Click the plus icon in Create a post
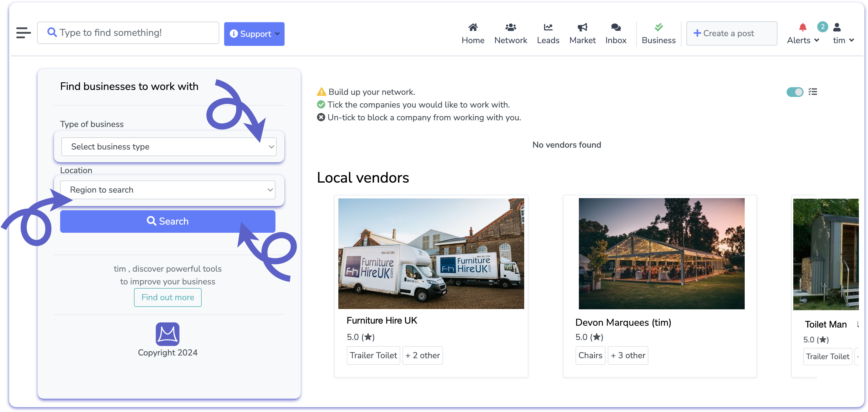Viewport: 868px width, 412px height. [x=697, y=33]
